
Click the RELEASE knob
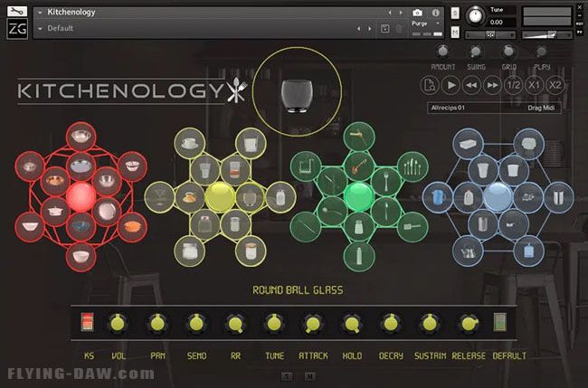point(469,323)
